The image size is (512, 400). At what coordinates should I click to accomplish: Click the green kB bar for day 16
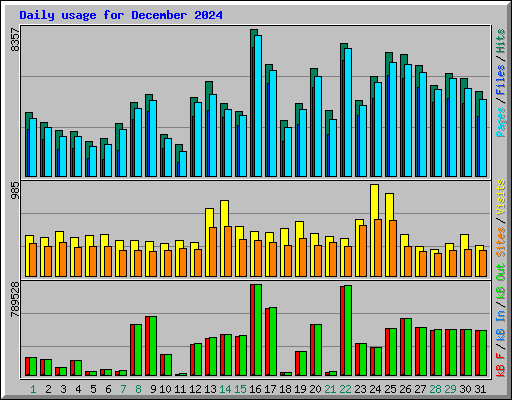tap(258, 330)
